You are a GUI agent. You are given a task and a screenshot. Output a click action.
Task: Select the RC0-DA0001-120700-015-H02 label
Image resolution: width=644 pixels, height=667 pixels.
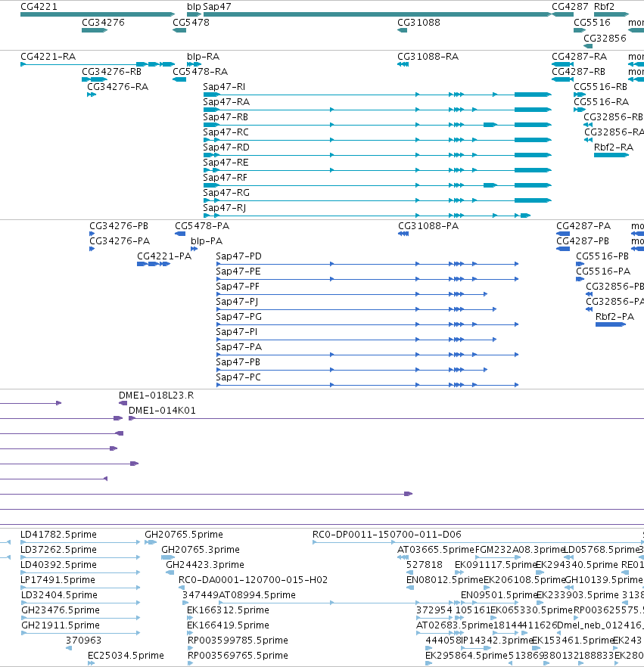point(254,580)
